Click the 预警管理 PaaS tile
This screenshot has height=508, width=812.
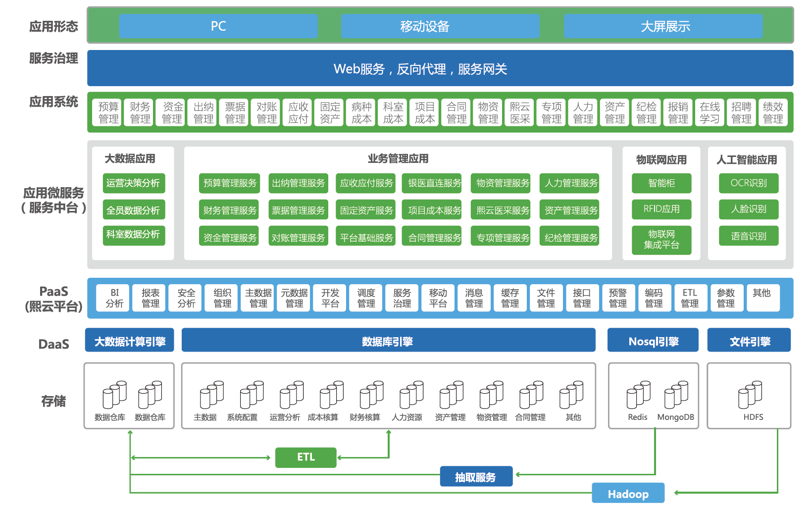tap(618, 298)
